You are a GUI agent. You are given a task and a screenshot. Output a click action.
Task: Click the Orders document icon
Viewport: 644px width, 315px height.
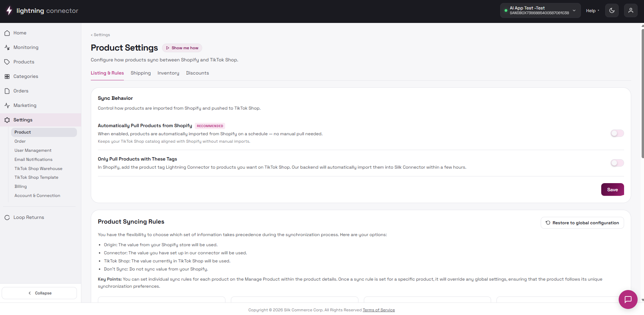point(7,91)
